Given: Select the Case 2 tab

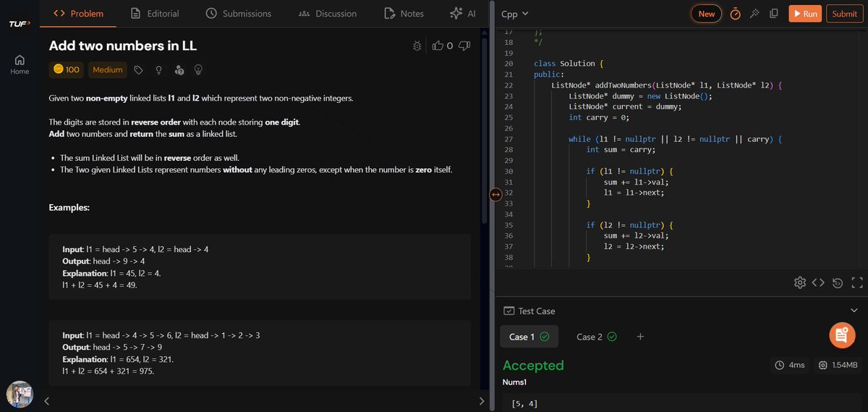Looking at the screenshot, I should 596,337.
